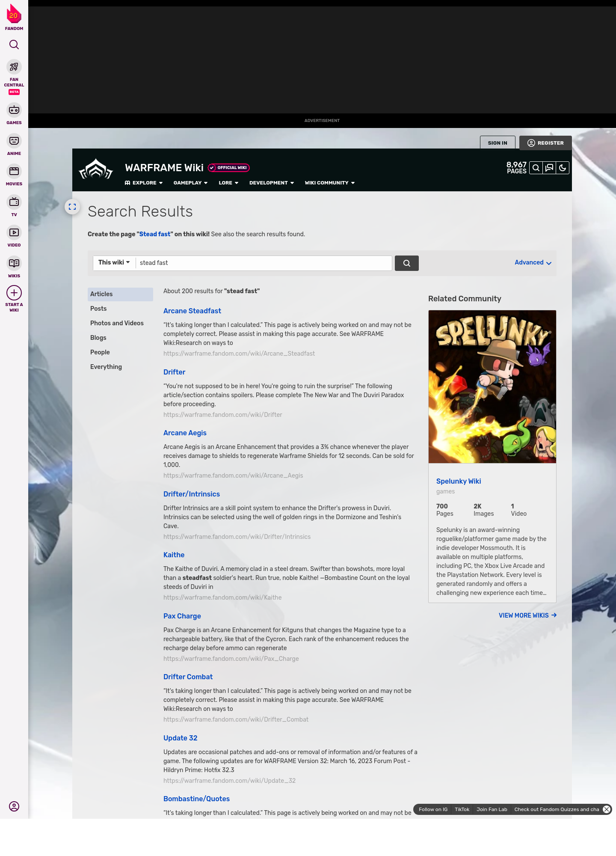Open the Bombastine/Quotes result
Screen dimensions: 616x856
[196, 799]
